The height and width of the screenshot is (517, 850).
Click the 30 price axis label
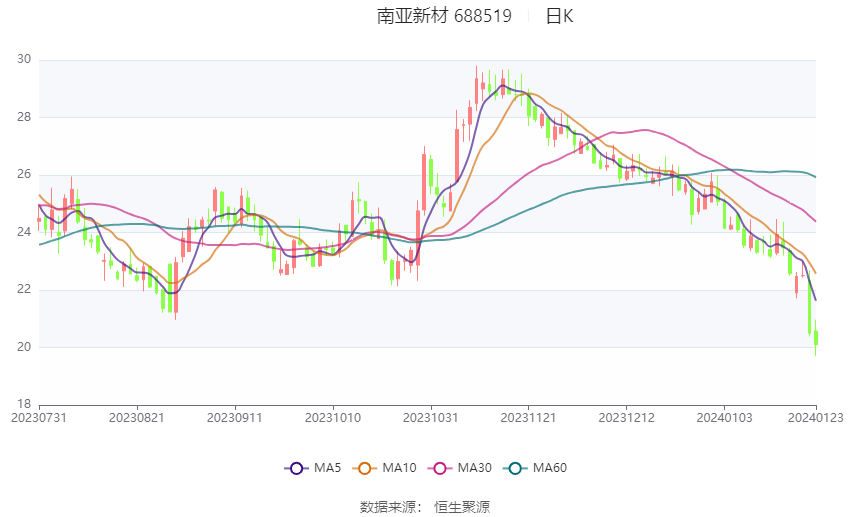click(24, 60)
